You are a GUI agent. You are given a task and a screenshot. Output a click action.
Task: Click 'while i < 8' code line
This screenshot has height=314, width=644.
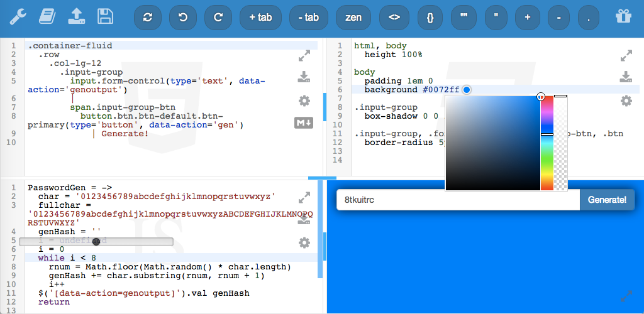[67, 258]
